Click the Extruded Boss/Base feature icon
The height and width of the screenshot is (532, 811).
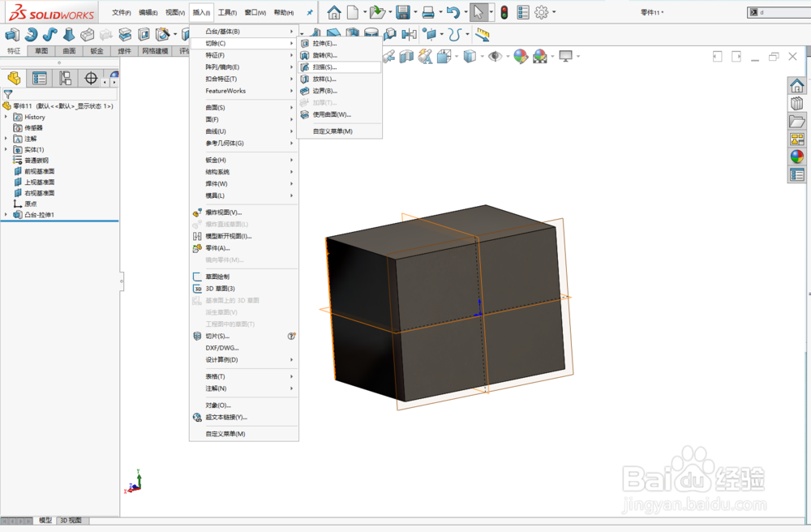tap(12, 35)
